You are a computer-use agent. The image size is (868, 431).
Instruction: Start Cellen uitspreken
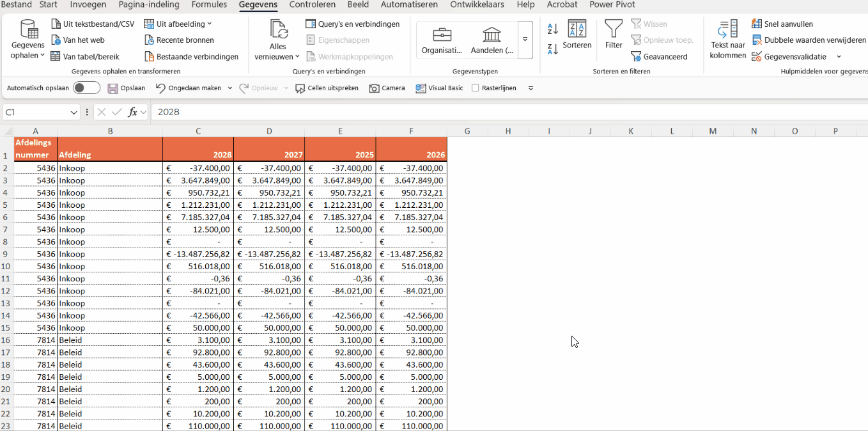click(x=327, y=88)
